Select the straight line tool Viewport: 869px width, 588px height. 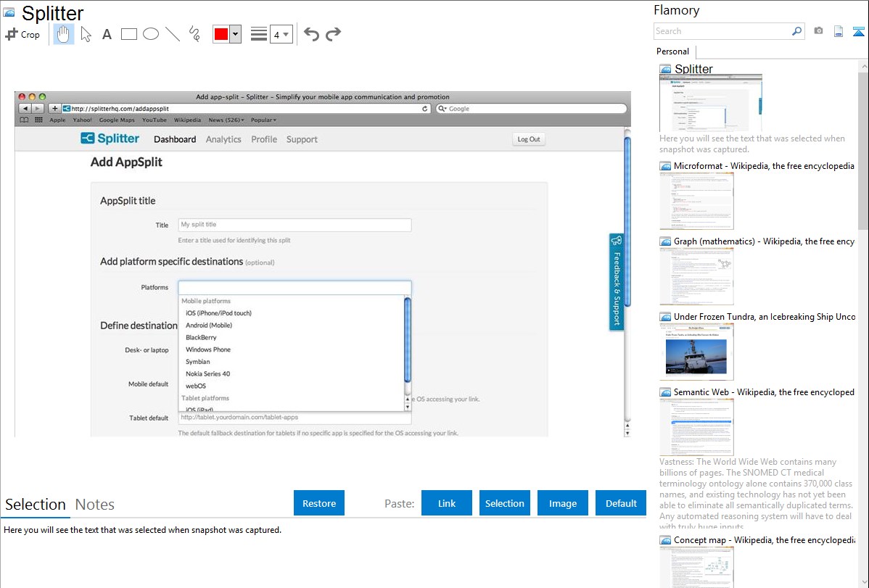(173, 34)
